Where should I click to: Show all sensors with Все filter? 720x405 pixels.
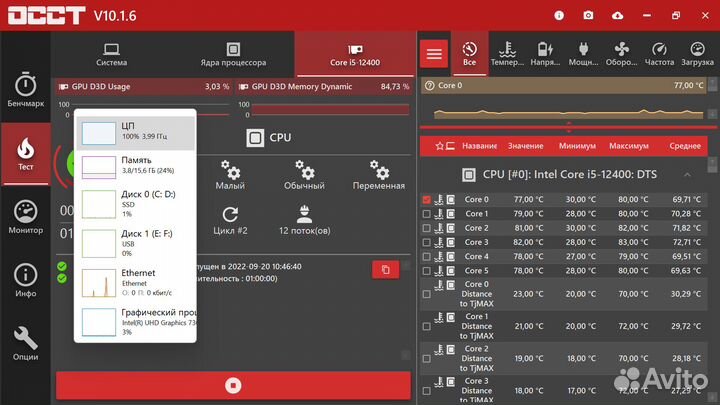tap(469, 54)
